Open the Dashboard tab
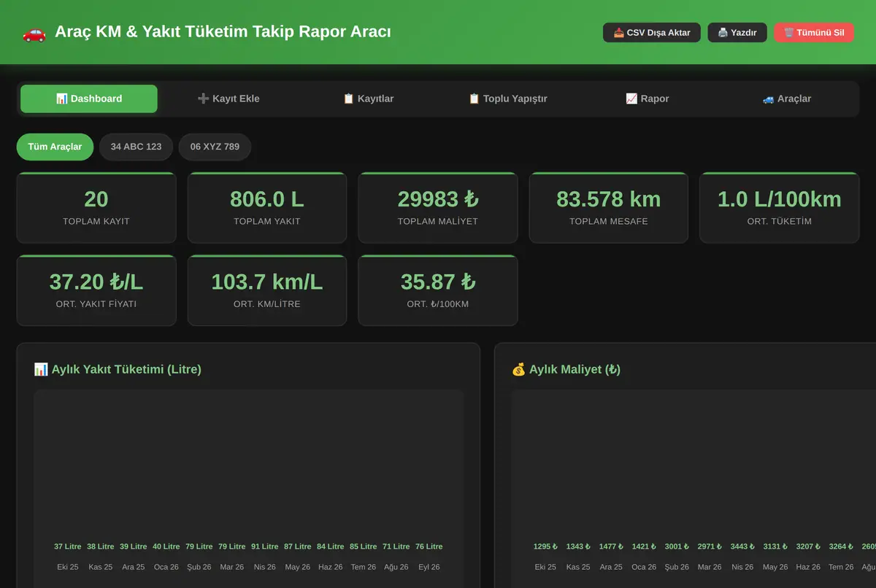876x588 pixels. coord(89,98)
